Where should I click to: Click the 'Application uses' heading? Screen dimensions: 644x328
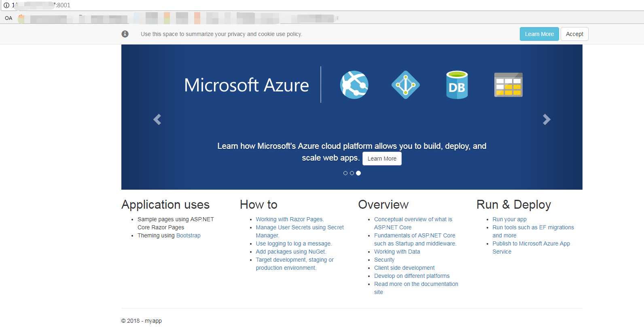pos(165,205)
